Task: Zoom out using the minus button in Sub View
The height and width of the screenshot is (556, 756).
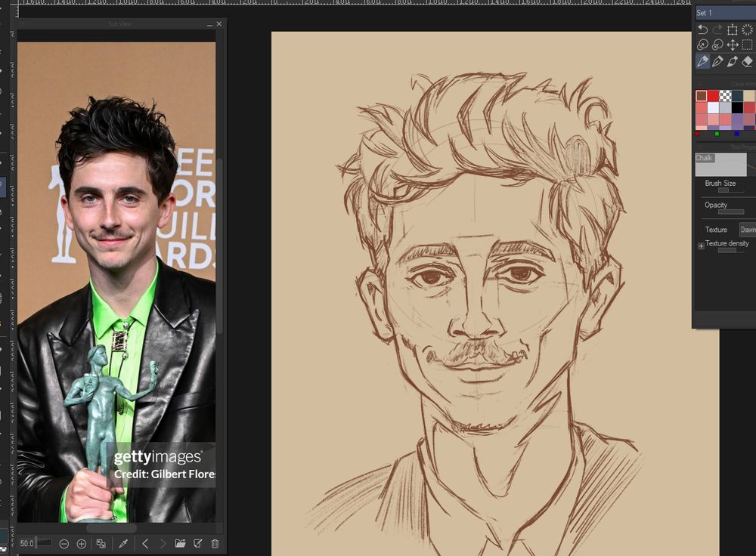Action: point(65,542)
